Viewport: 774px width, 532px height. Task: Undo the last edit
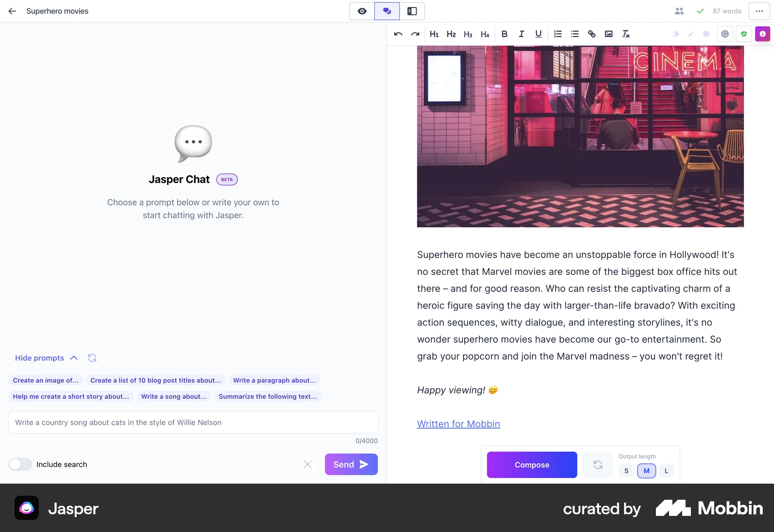pos(398,34)
